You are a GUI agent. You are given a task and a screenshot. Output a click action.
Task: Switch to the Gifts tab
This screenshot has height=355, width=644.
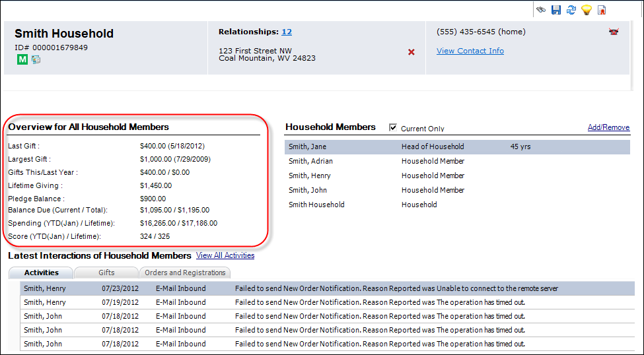[x=106, y=273]
